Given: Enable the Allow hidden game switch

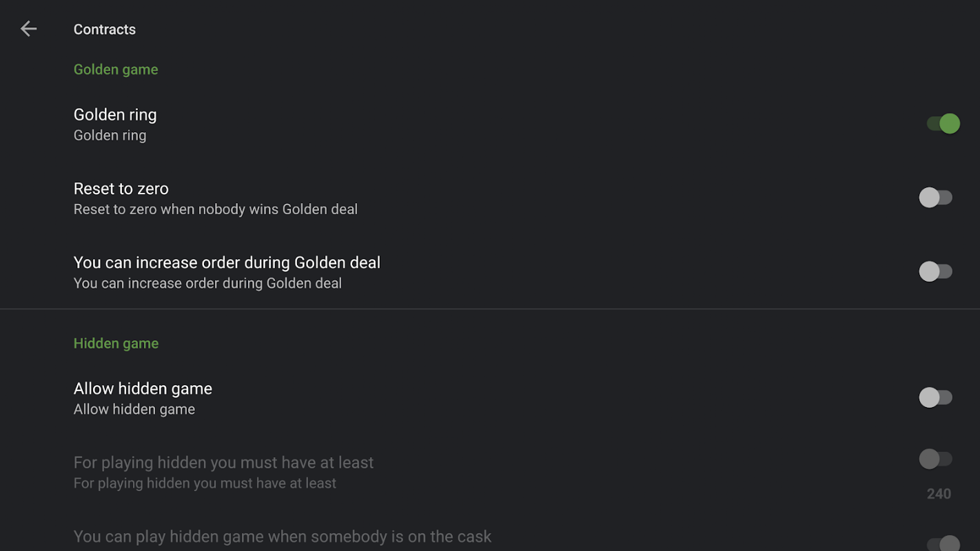Looking at the screenshot, I should tap(935, 397).
